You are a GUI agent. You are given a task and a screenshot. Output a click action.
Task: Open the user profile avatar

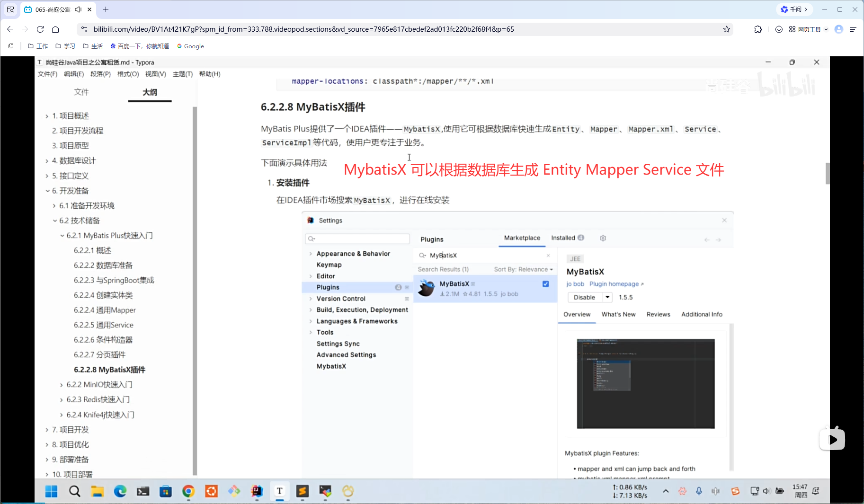[x=839, y=29]
